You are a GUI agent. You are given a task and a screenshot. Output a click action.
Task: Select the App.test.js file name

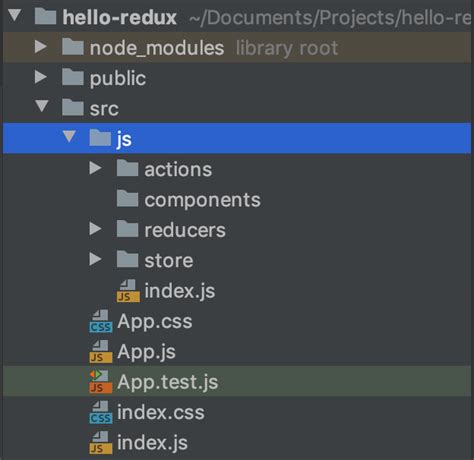pos(168,382)
